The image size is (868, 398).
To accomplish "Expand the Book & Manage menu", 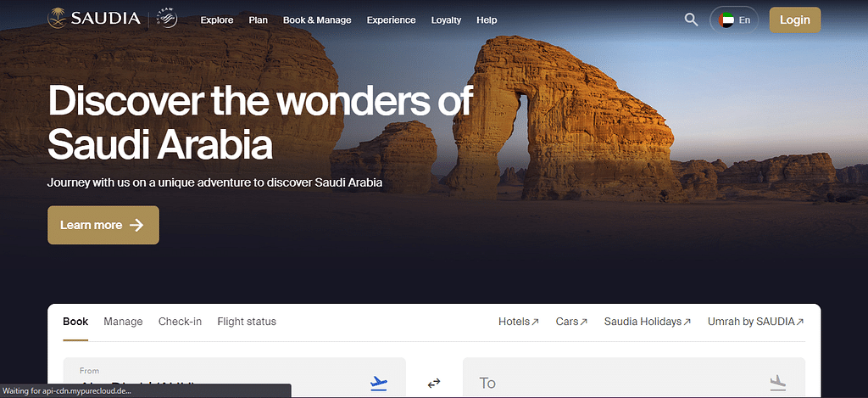I will point(317,20).
